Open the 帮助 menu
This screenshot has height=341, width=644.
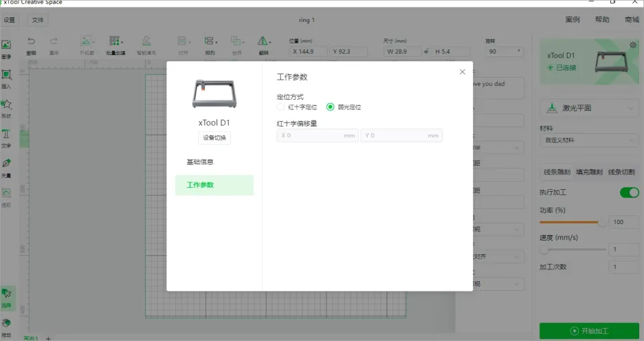pos(602,19)
